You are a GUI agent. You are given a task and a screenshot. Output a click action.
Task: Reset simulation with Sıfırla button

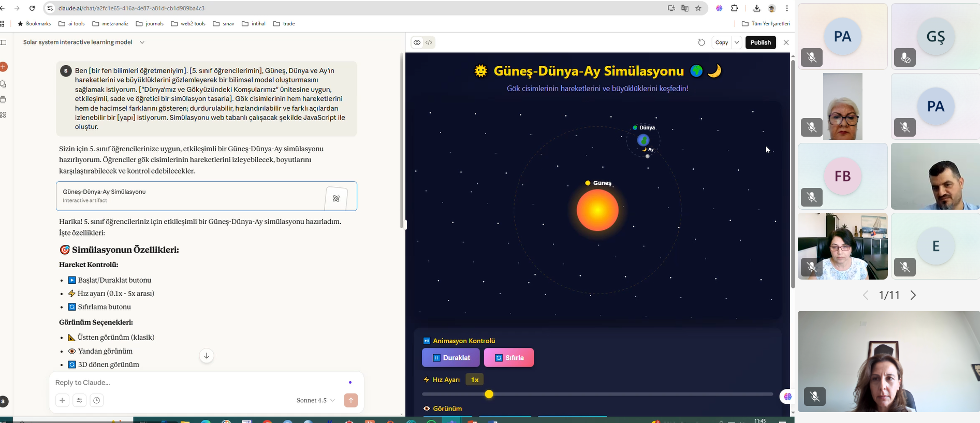pos(508,358)
